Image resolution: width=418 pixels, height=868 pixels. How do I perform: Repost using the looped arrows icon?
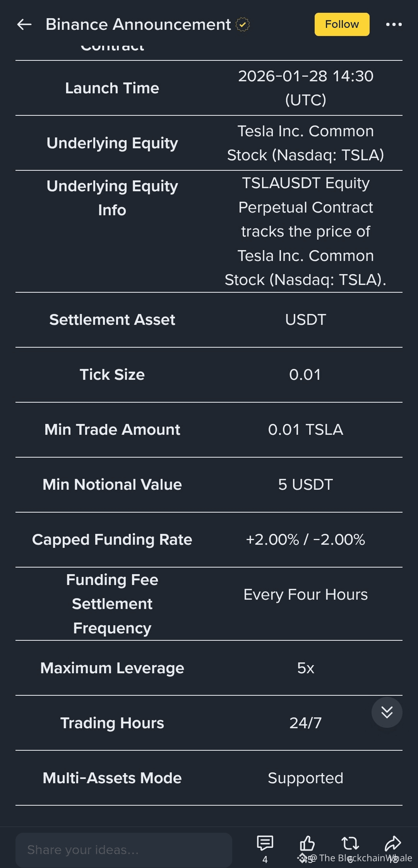pos(350,843)
